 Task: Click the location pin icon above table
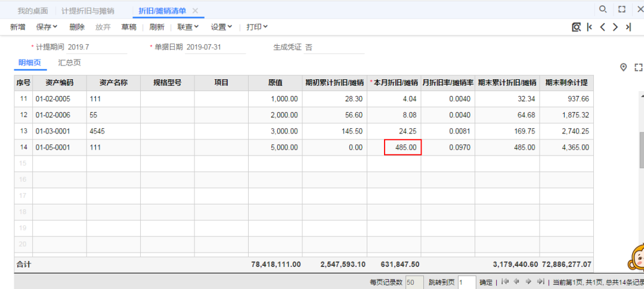[624, 67]
